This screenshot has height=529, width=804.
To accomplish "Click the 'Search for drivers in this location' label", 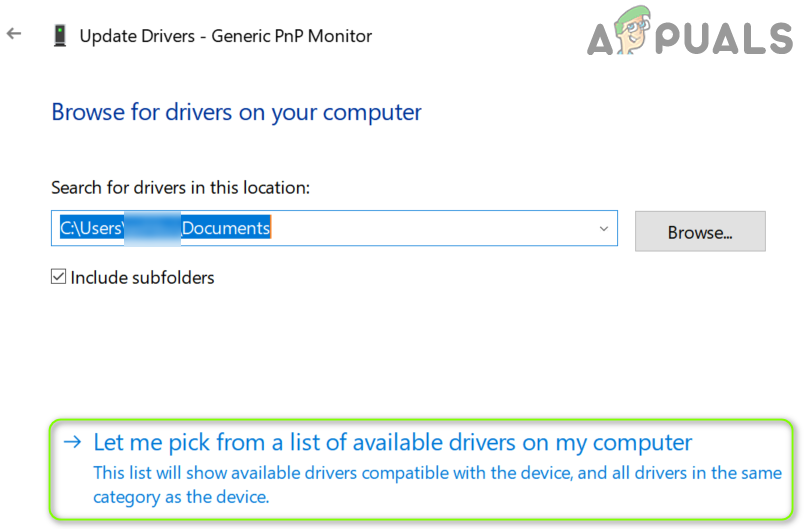I will pos(180,187).
